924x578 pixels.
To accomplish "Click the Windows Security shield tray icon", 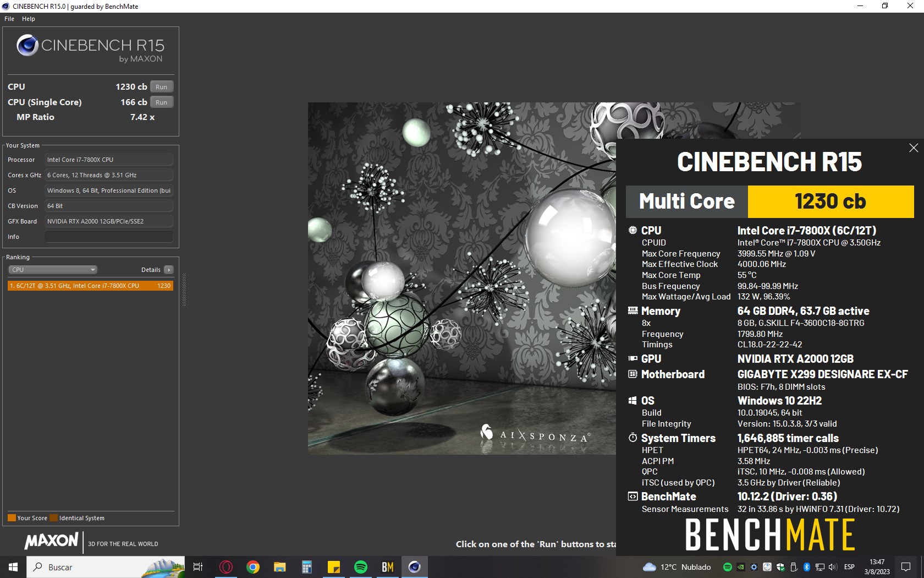I will coord(780,567).
